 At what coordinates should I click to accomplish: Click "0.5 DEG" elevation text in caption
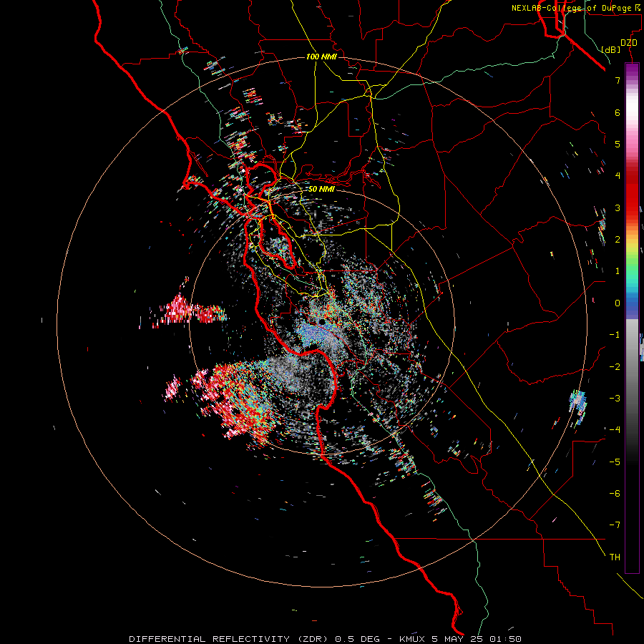[356, 639]
